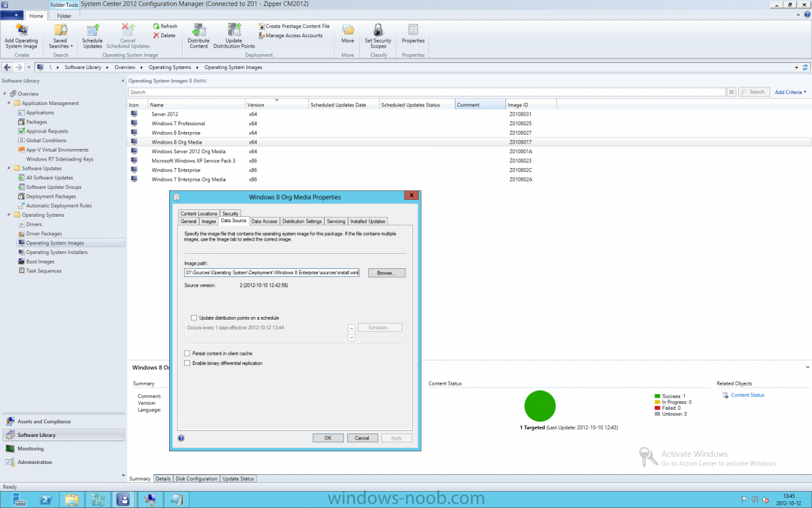Select Windows 7 Professional row

[470, 123]
